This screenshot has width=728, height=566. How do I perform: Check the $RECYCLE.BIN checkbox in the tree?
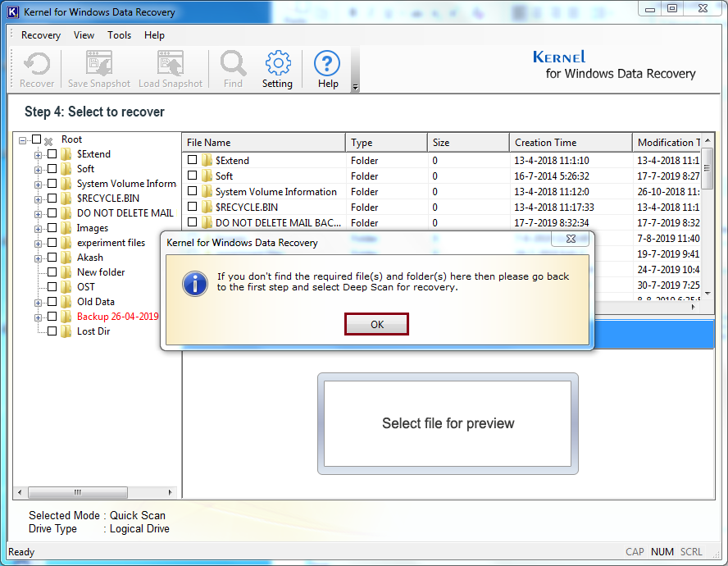(x=52, y=198)
